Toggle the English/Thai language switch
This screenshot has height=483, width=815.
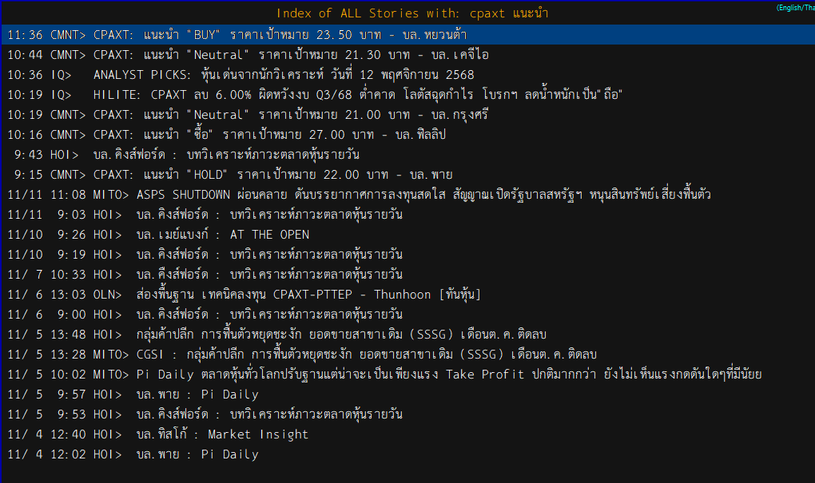click(x=794, y=8)
